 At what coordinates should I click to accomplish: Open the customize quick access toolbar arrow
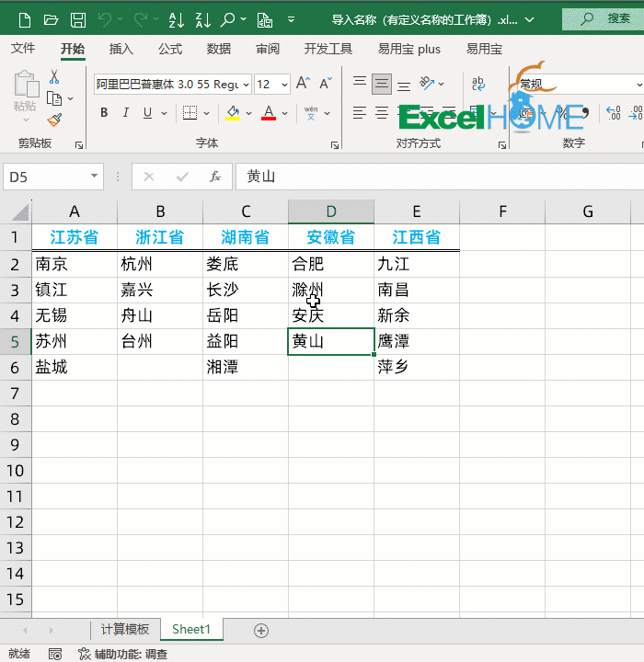tap(291, 19)
